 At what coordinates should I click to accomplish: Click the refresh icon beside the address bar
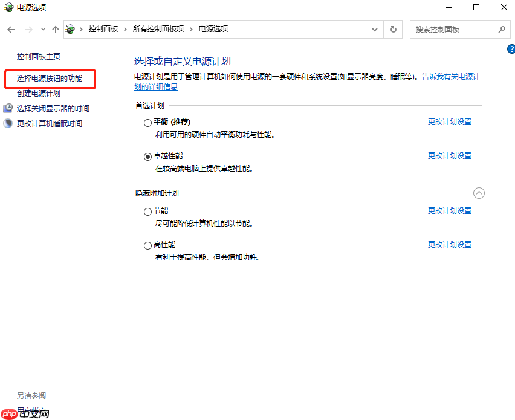pyautogui.click(x=393, y=28)
